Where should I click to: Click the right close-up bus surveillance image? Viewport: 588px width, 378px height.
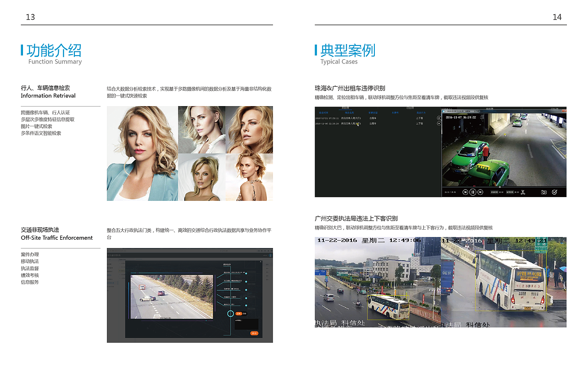[x=503, y=282]
